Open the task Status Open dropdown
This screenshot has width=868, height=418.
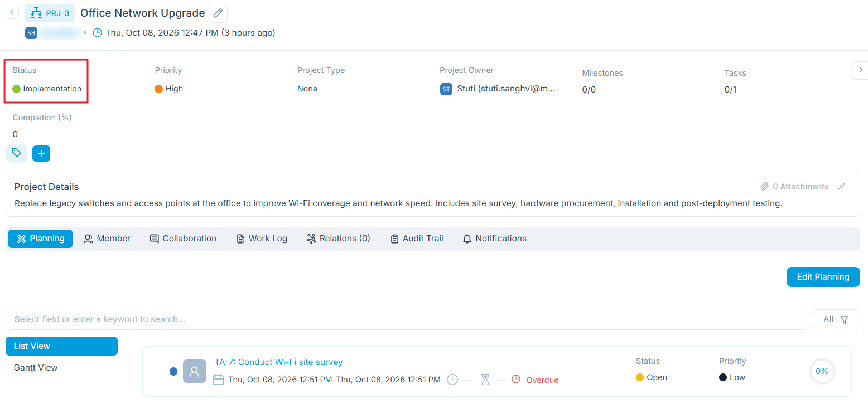pyautogui.click(x=652, y=377)
